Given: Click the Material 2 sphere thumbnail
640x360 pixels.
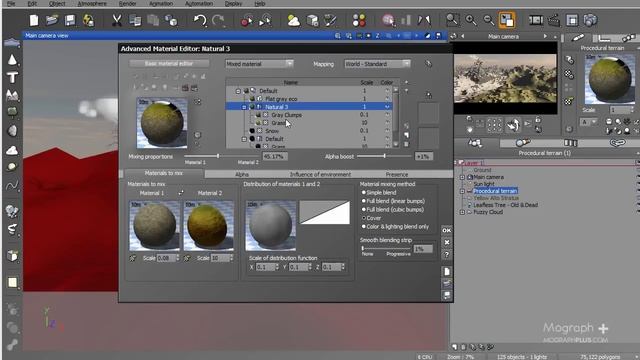Looking at the screenshot, I should point(209,226).
